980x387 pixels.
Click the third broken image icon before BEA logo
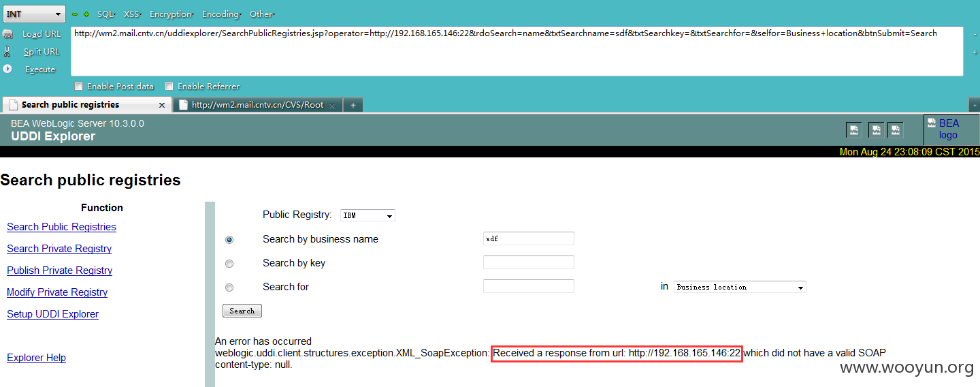(x=895, y=130)
